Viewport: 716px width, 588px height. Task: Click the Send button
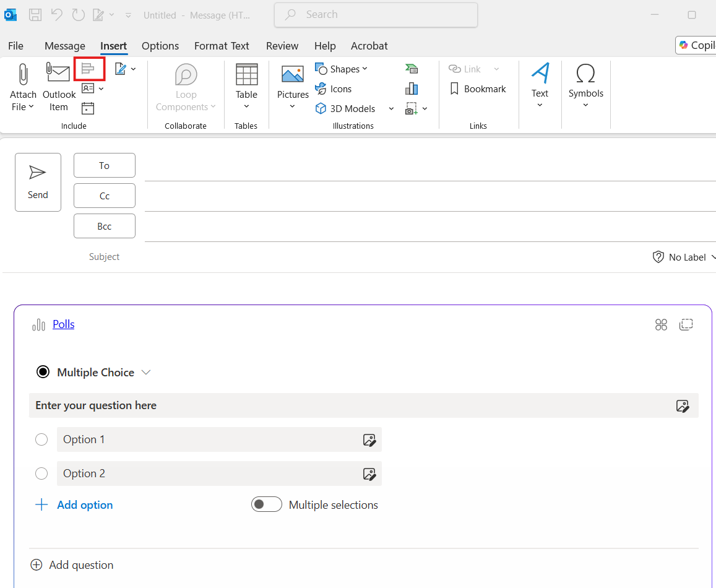coord(38,182)
